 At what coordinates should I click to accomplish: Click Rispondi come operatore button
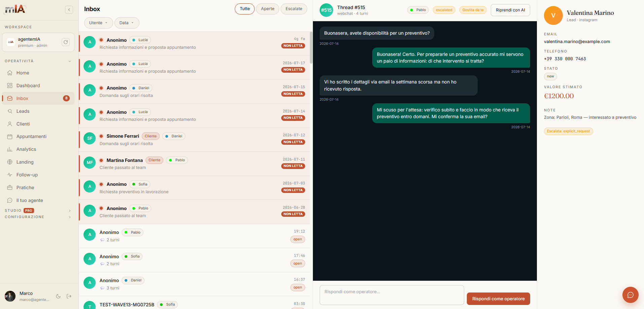[498, 299]
